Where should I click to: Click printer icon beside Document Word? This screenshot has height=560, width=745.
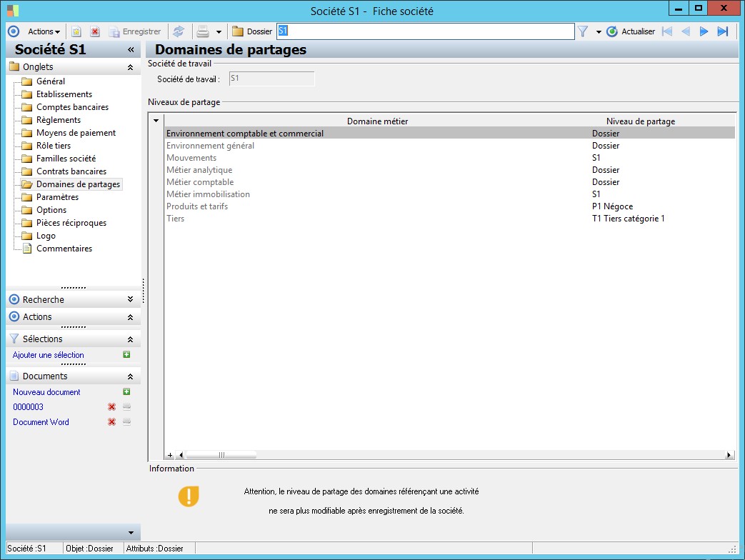pos(127,421)
